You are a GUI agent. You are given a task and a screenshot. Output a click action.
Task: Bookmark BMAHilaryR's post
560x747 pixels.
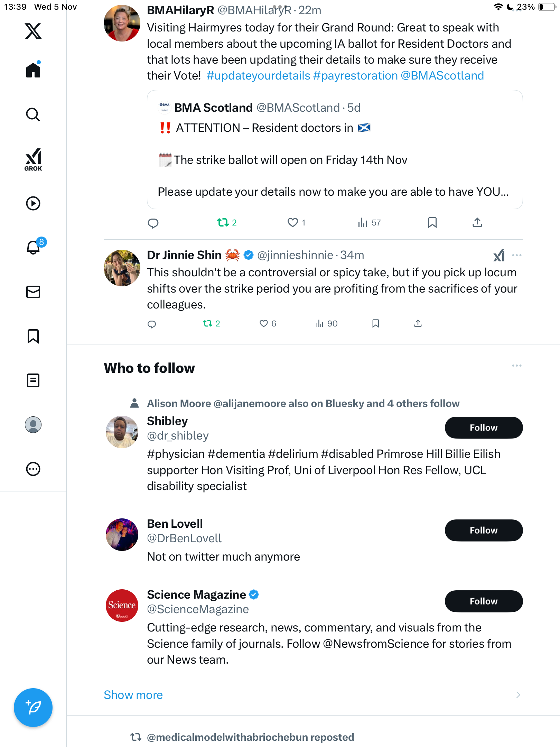(432, 223)
